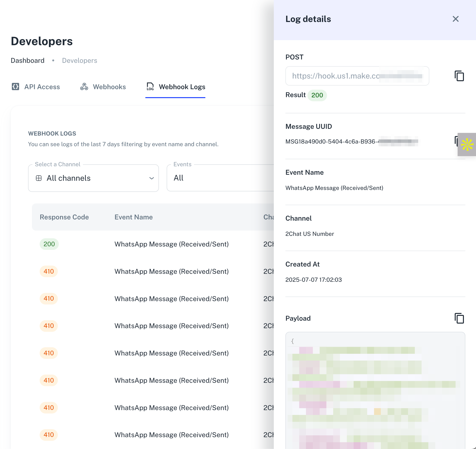Image resolution: width=476 pixels, height=449 pixels.
Task: Click the WEBHOOK LOGS section title
Action: click(x=52, y=133)
